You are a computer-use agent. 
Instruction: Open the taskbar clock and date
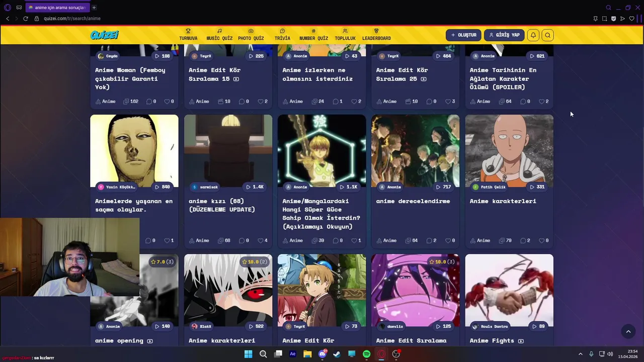628,354
